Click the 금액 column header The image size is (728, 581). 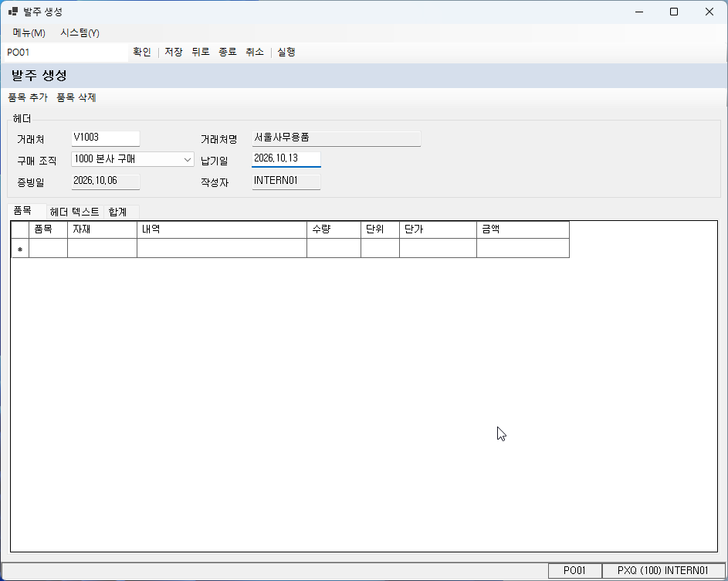click(523, 229)
